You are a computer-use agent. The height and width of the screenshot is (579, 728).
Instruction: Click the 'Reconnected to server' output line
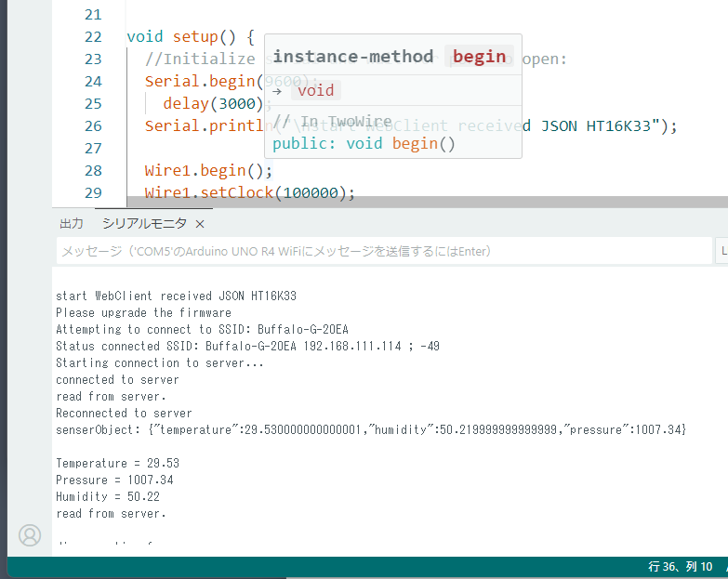pyautogui.click(x=124, y=413)
